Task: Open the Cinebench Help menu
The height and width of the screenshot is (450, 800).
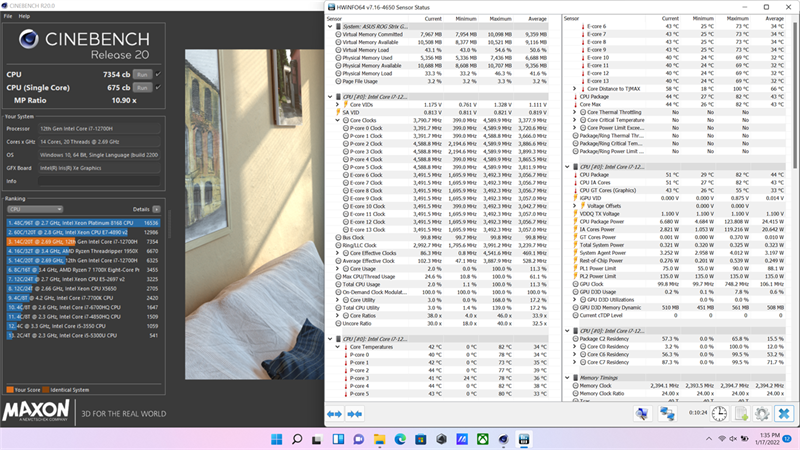Action: [x=24, y=16]
